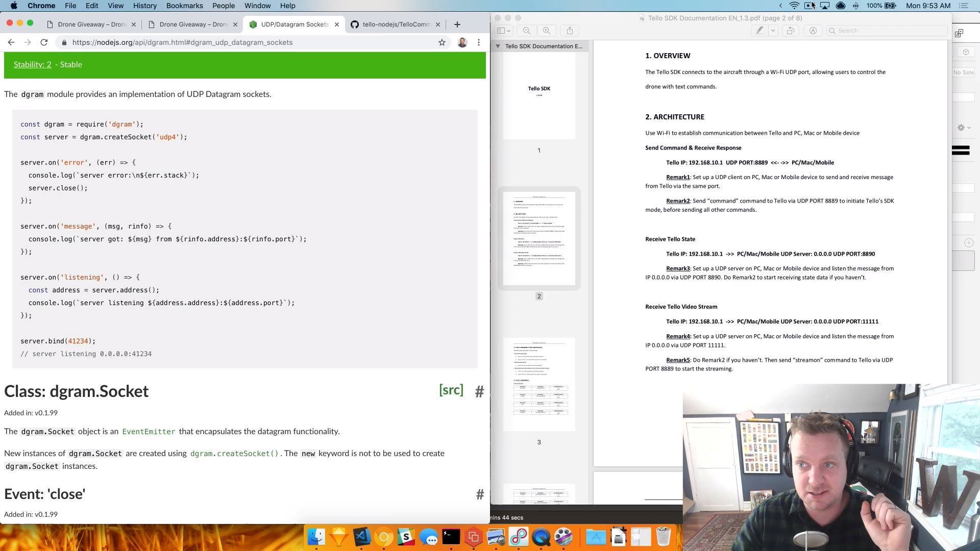Click the Event 'close' anchor hash
Viewport: 980px width, 551px height.
pos(480,494)
